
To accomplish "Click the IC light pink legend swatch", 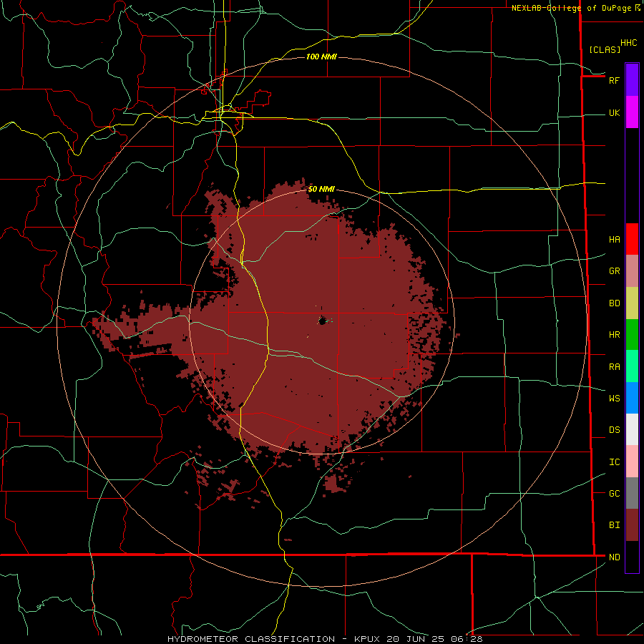I will click(x=632, y=462).
